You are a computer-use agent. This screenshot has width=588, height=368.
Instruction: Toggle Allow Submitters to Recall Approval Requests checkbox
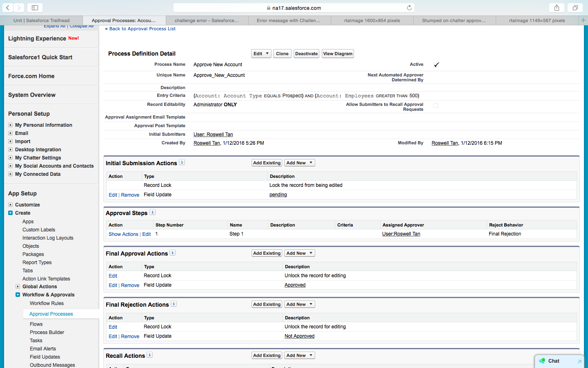click(x=436, y=105)
